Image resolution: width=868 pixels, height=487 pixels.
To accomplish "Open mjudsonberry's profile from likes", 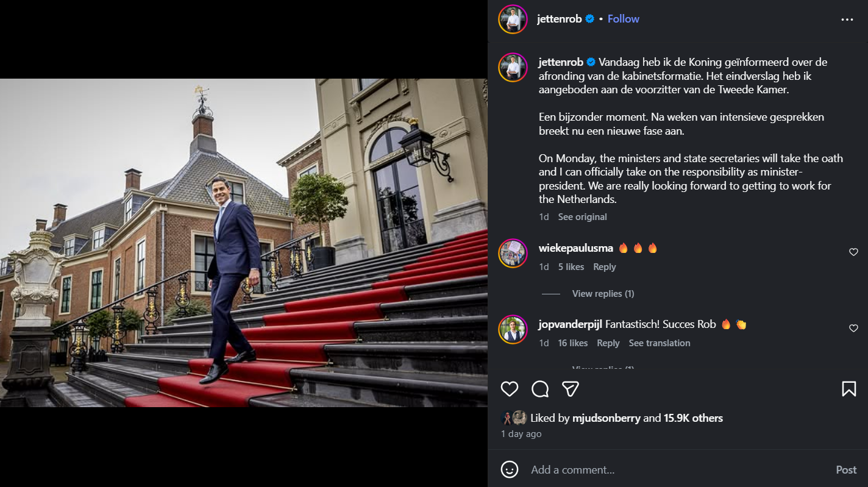I will (x=606, y=418).
